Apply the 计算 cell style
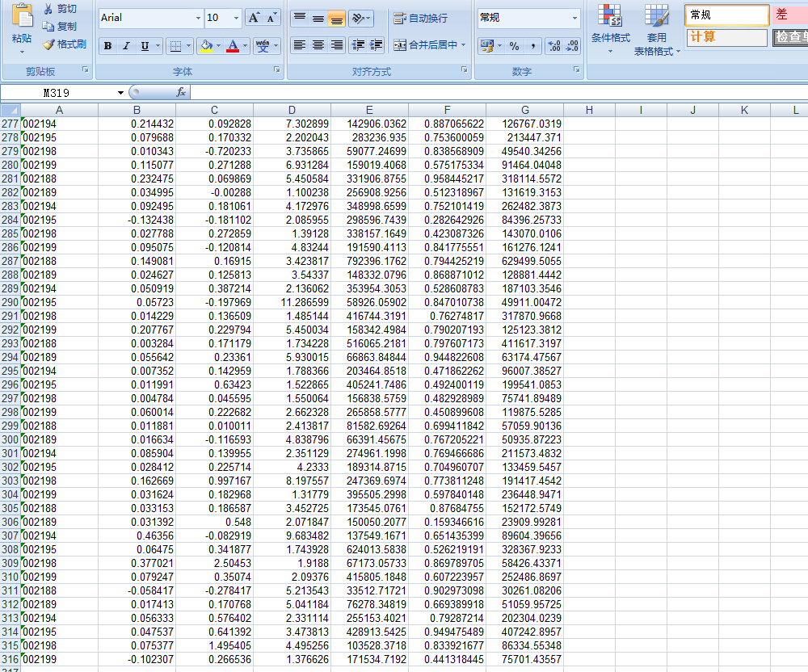 [x=727, y=37]
